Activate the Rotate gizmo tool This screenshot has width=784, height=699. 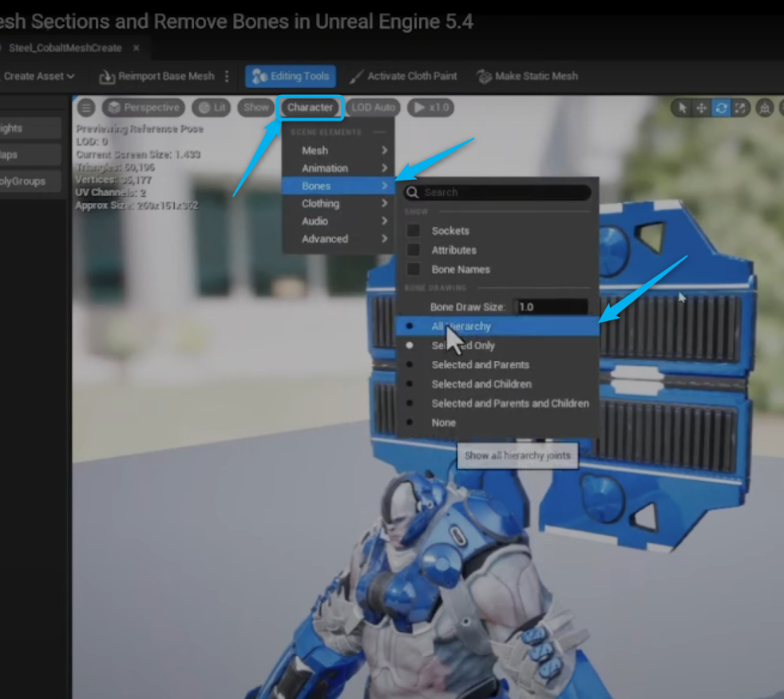click(x=721, y=108)
